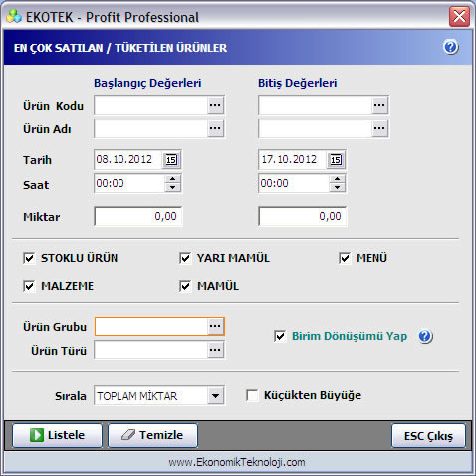Click EKOTEK app icon in title bar
The width and height of the screenshot is (476, 476).
pyautogui.click(x=14, y=17)
